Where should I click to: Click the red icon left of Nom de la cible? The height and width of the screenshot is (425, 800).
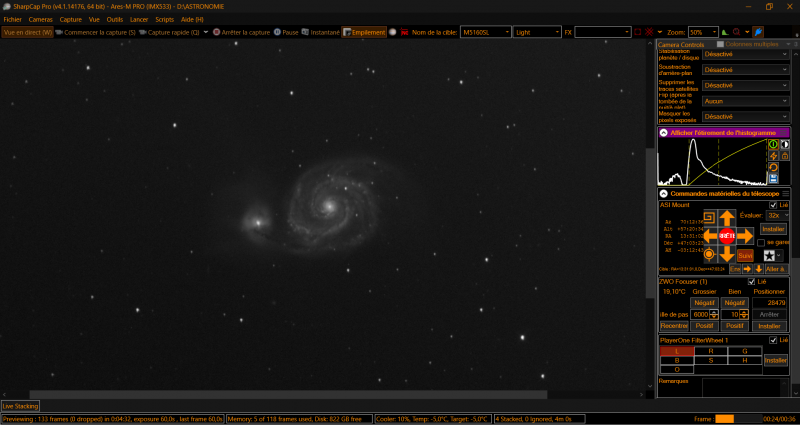point(404,32)
